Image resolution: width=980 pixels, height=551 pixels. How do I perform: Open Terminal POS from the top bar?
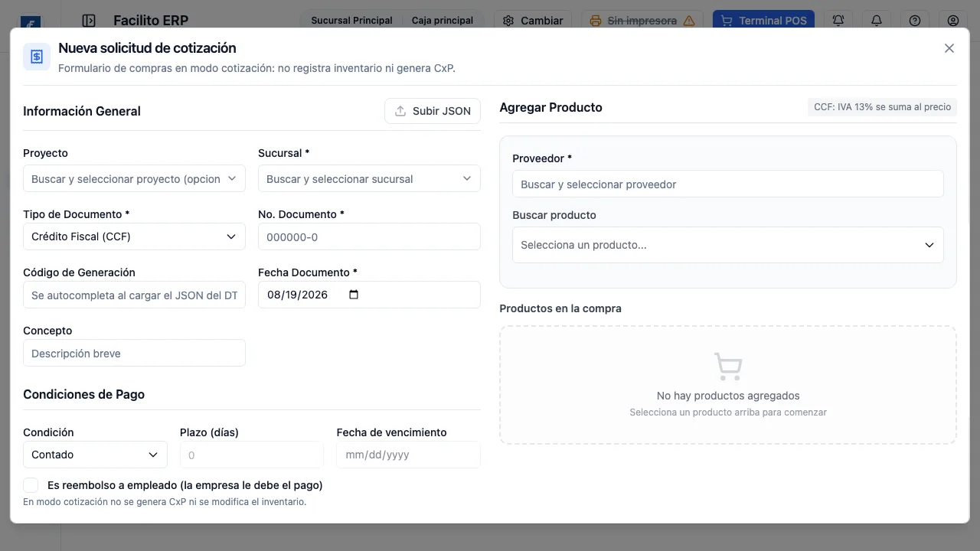[763, 21]
